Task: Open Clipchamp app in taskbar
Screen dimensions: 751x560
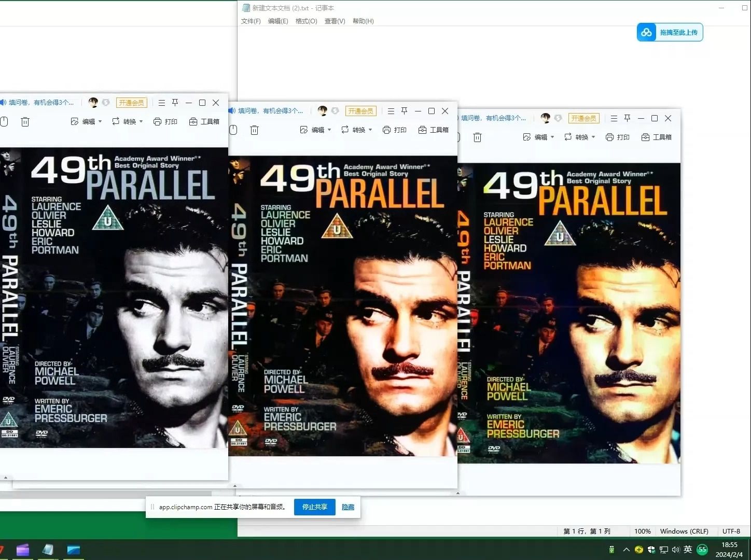Action: [x=22, y=550]
